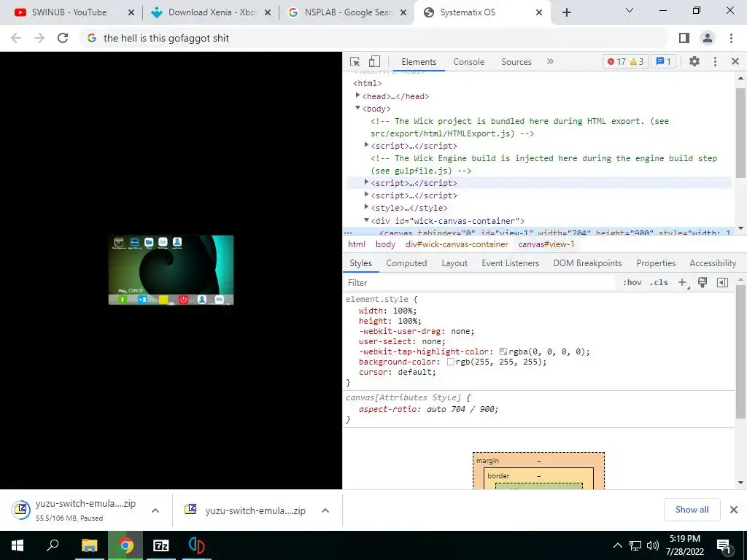The height and width of the screenshot is (560, 747).
Task: Open the DOM Breakpoints tab
Action: [587, 263]
